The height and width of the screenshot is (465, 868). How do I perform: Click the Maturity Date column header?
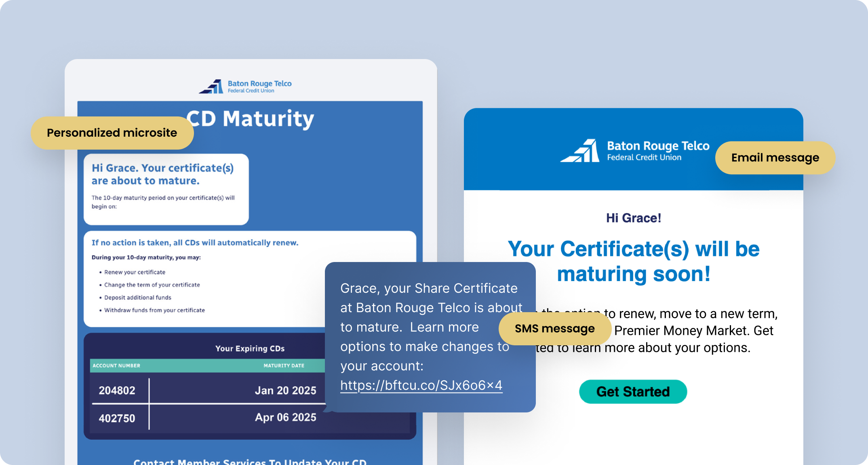(x=284, y=366)
